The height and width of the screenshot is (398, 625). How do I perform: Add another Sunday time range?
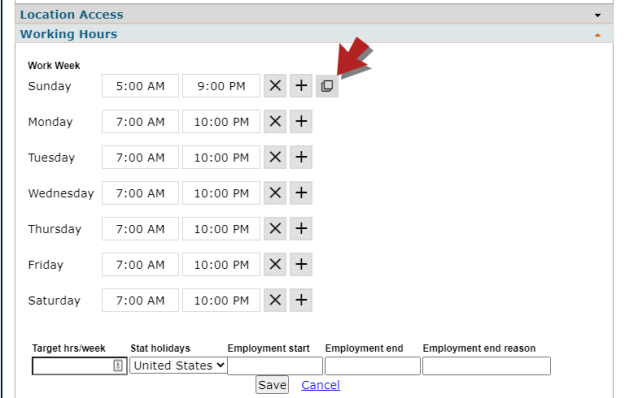[301, 86]
